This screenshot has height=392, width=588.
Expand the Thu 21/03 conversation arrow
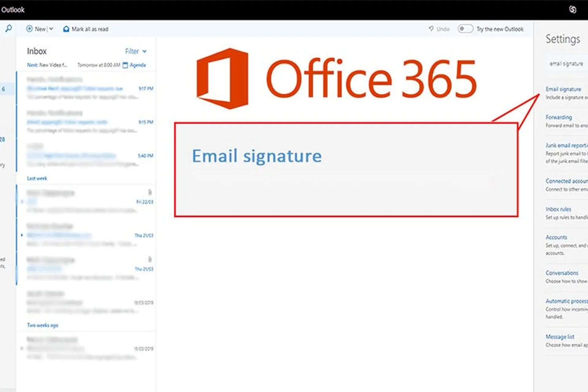click(x=21, y=235)
